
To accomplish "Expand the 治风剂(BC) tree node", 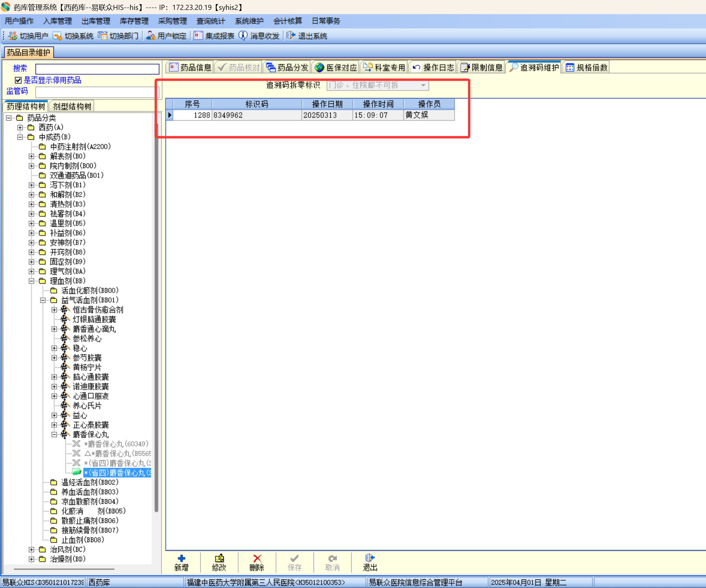I will (x=31, y=549).
